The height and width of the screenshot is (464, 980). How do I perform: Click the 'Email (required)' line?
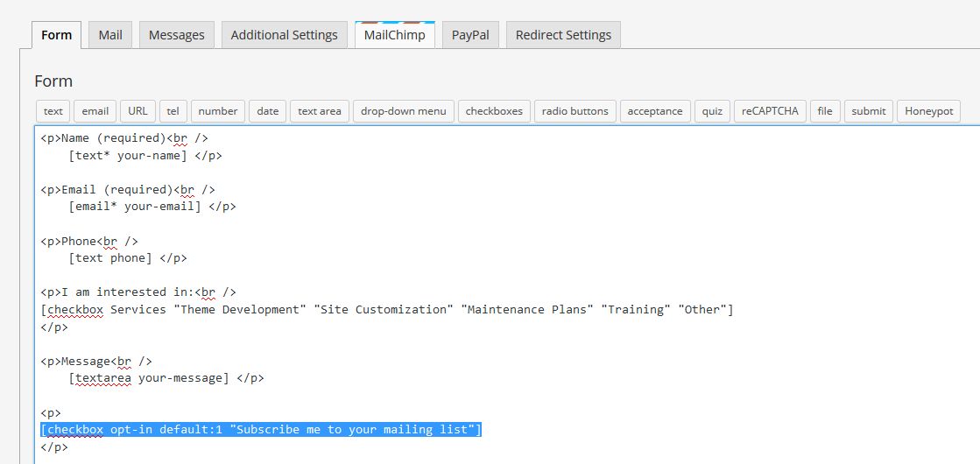click(x=128, y=189)
